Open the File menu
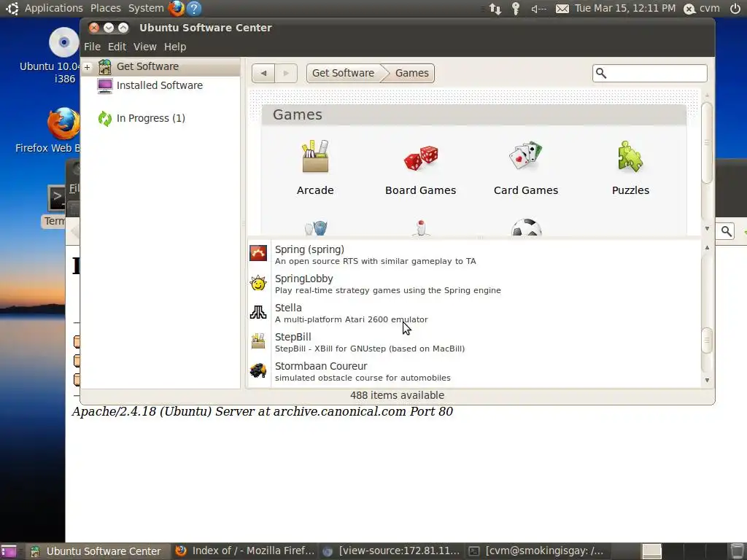This screenshot has height=560, width=747. 92,47
